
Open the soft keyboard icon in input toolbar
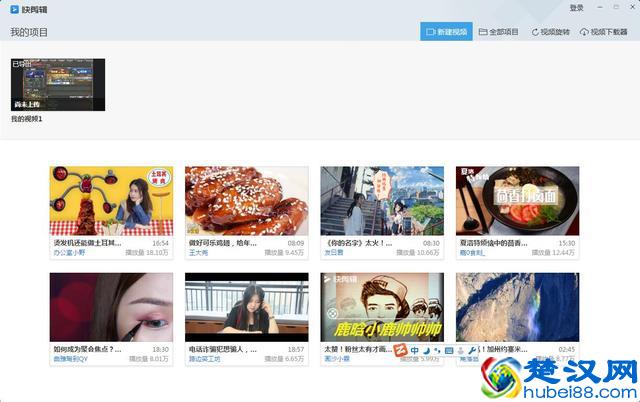(449, 351)
